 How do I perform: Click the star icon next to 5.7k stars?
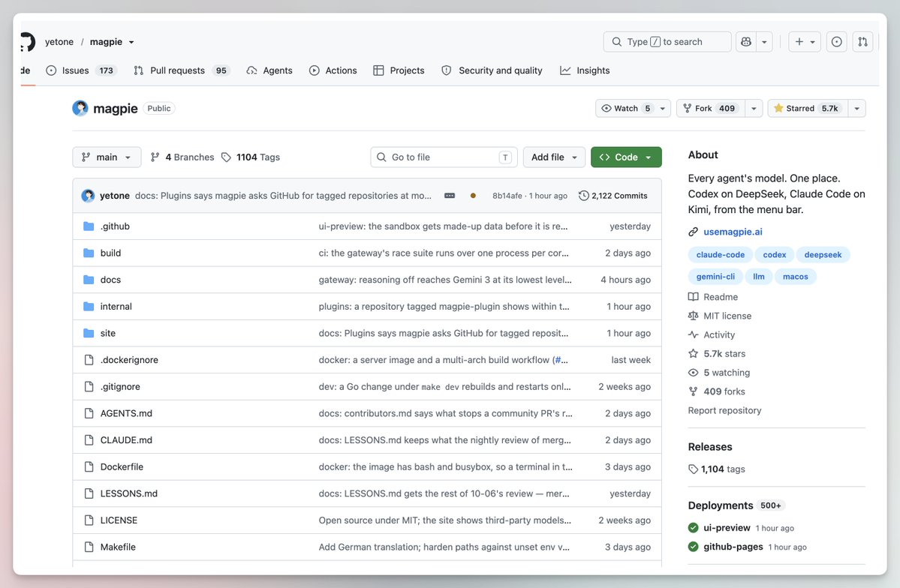[x=694, y=354]
